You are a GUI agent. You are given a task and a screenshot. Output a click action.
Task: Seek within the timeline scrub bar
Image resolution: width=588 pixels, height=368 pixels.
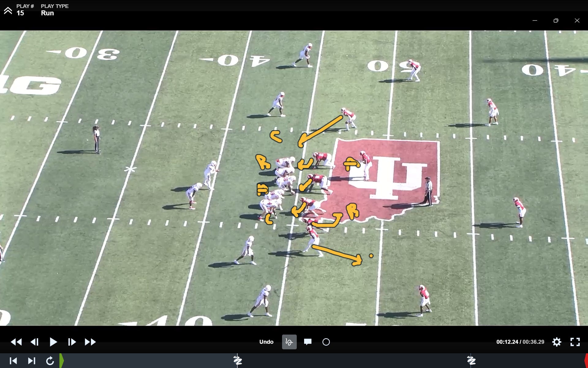click(324, 361)
